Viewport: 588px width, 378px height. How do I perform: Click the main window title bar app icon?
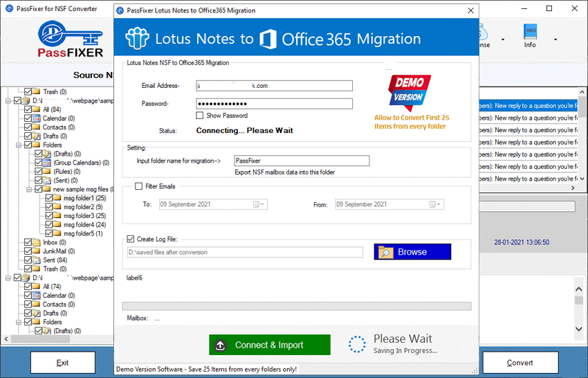pos(10,8)
